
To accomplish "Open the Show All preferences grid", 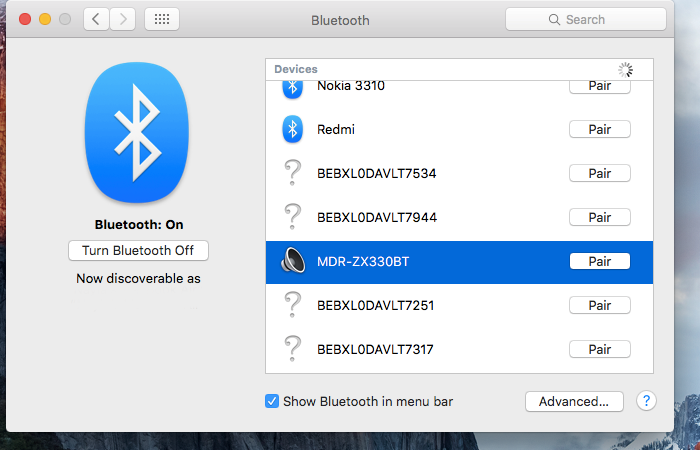I will click(162, 20).
